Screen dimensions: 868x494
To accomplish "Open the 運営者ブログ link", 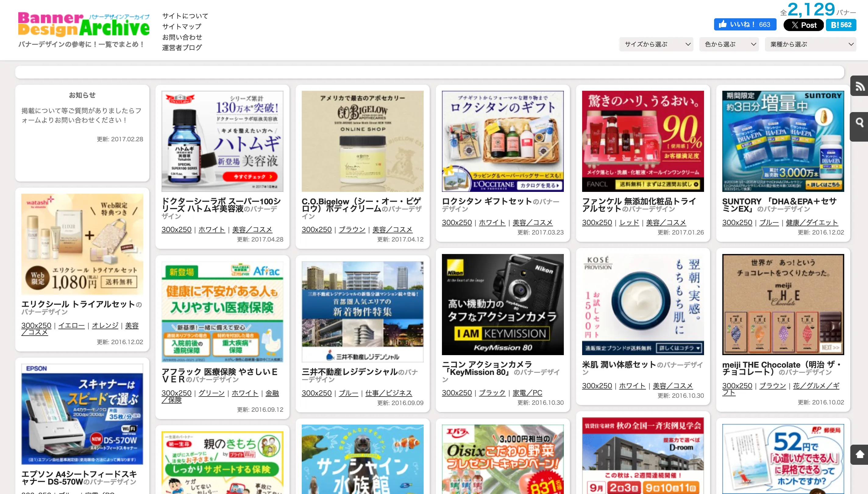I will click(x=182, y=48).
